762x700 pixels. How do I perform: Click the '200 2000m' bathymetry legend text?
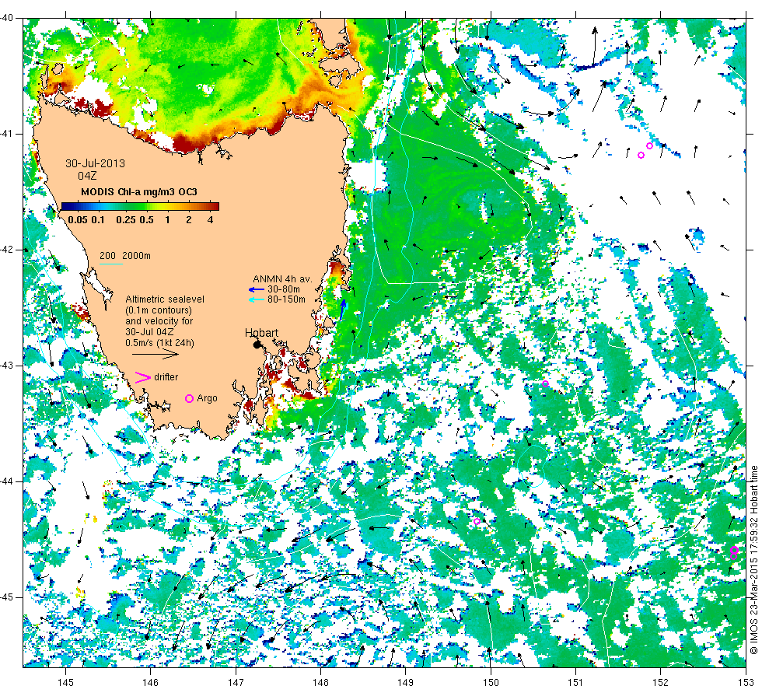(x=125, y=256)
